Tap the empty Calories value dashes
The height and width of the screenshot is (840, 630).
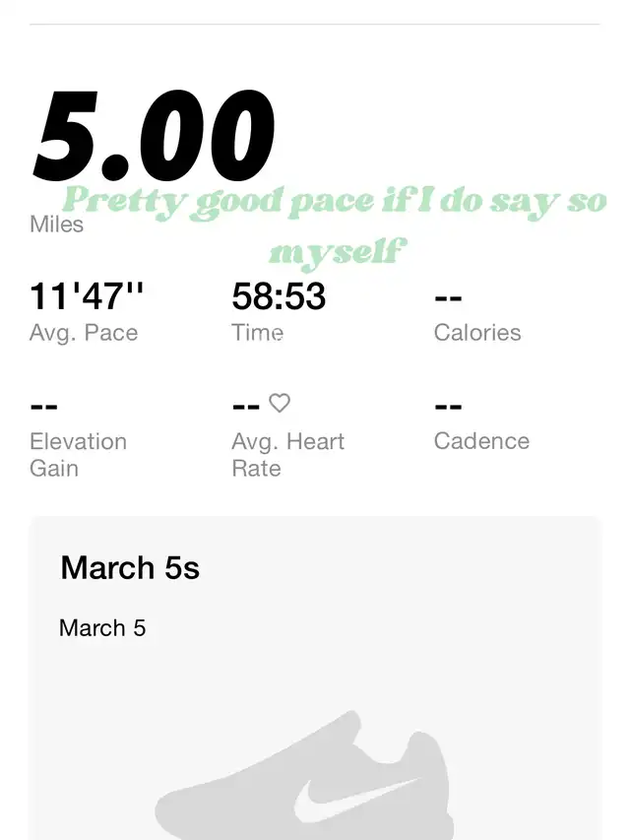(x=449, y=297)
